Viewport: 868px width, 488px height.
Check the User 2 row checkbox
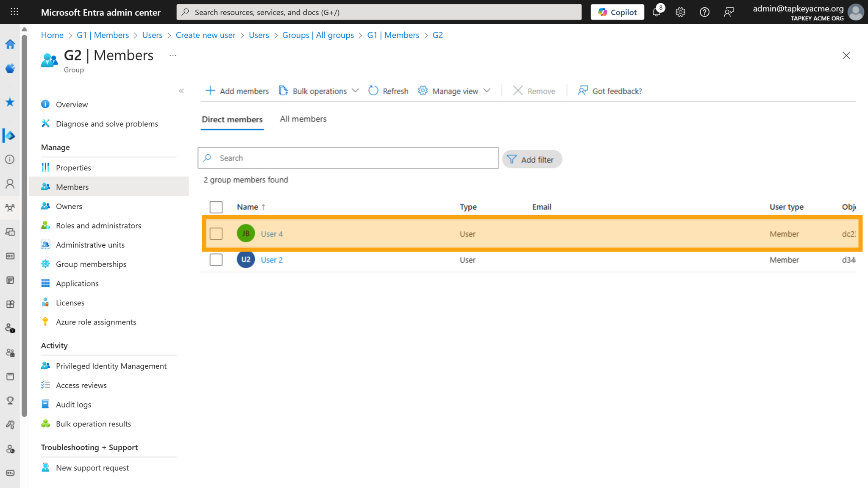click(x=216, y=260)
